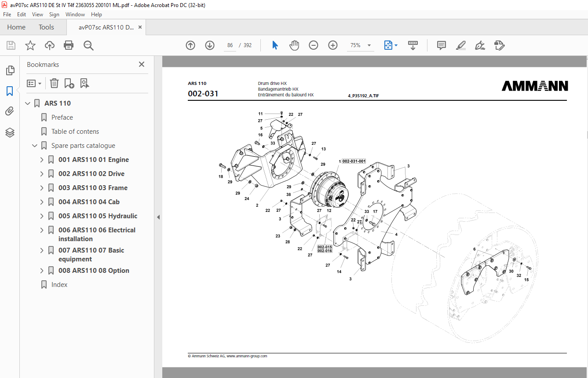Expand the 003 ARS110 03 Frame bookmark
Image resolution: width=588 pixels, height=378 pixels.
(42, 188)
